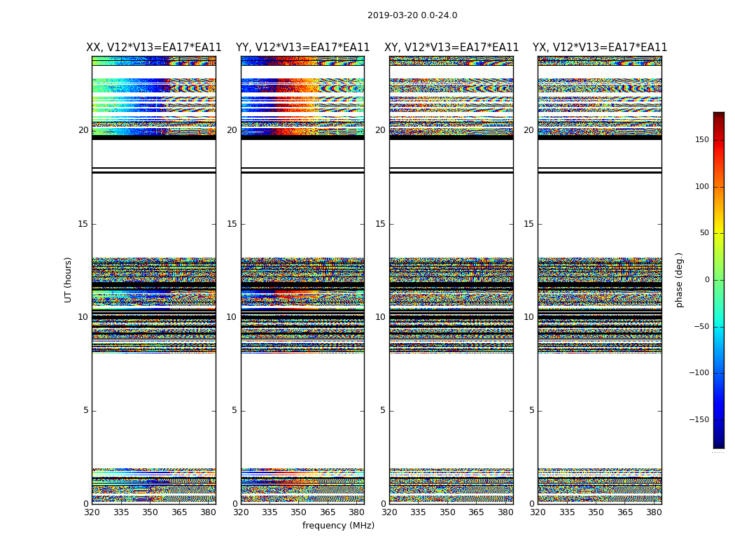Click the 'YX, V12*V13=EA17*EA11' subplot title
The height and width of the screenshot is (560, 735).
tap(599, 48)
